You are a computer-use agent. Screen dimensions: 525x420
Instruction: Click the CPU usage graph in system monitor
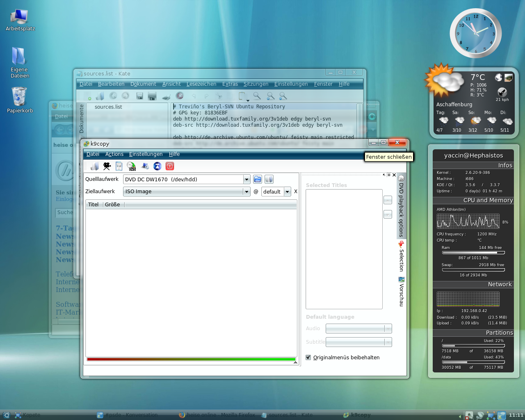click(468, 221)
